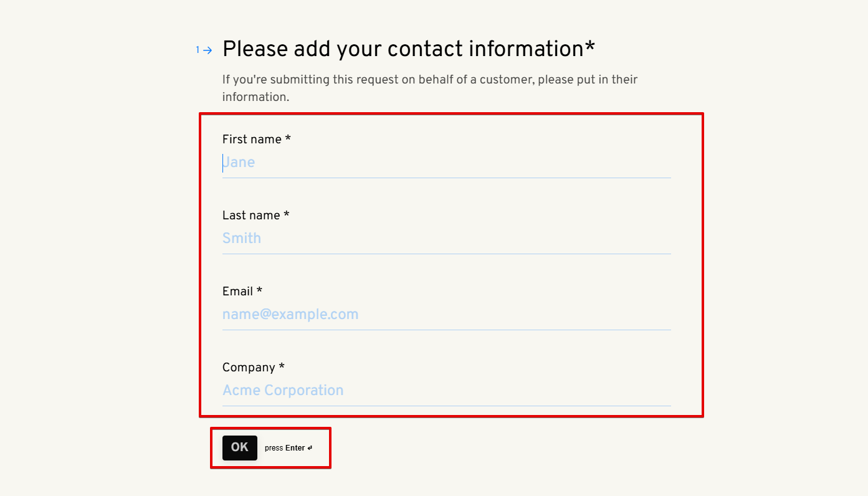Click into the Email input field
868x496 pixels.
[446, 315]
